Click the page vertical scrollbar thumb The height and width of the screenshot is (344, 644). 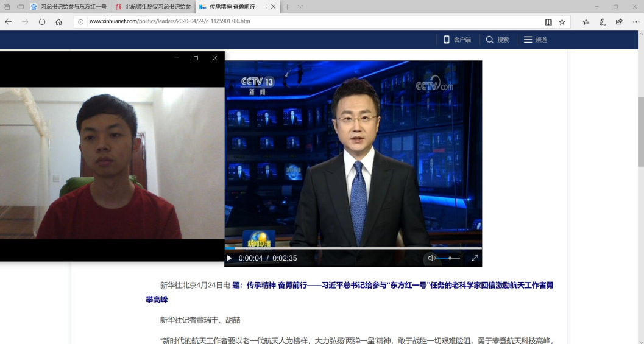(641, 132)
